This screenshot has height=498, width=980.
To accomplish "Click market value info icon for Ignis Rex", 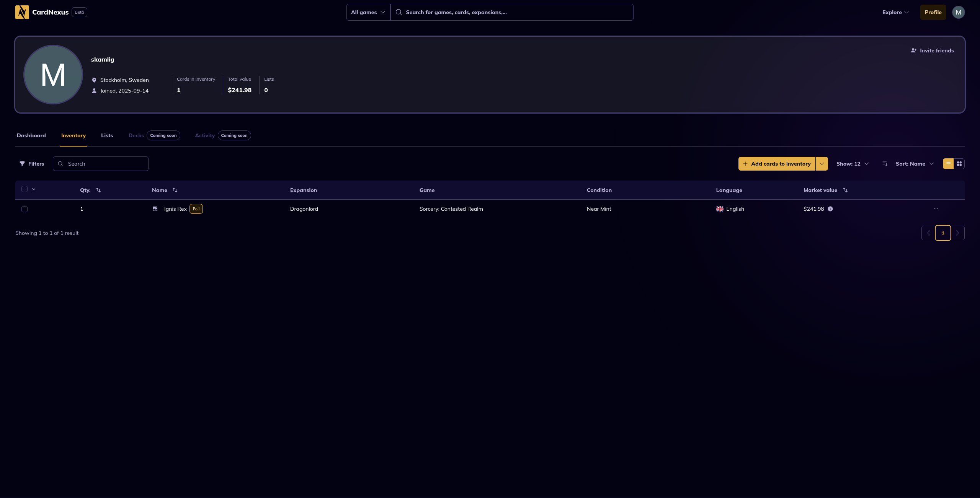I will tap(830, 209).
